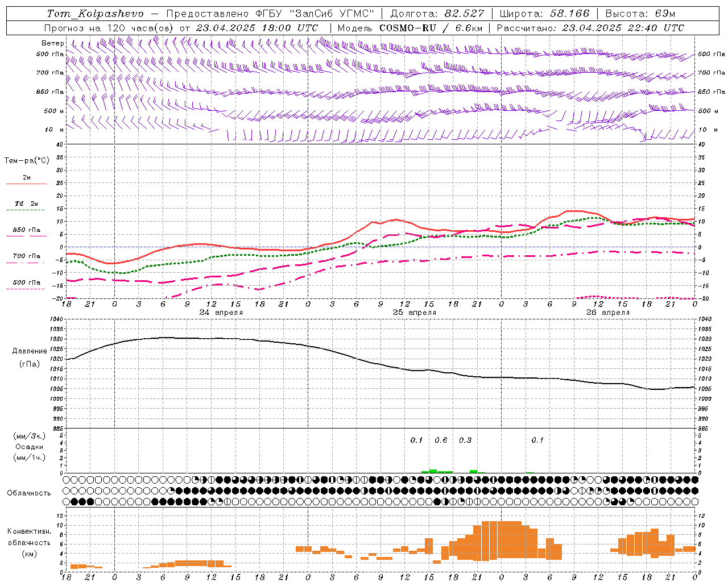Click the 'Td 2м' dew point legend entry
728x582 pixels.
[x=27, y=203]
